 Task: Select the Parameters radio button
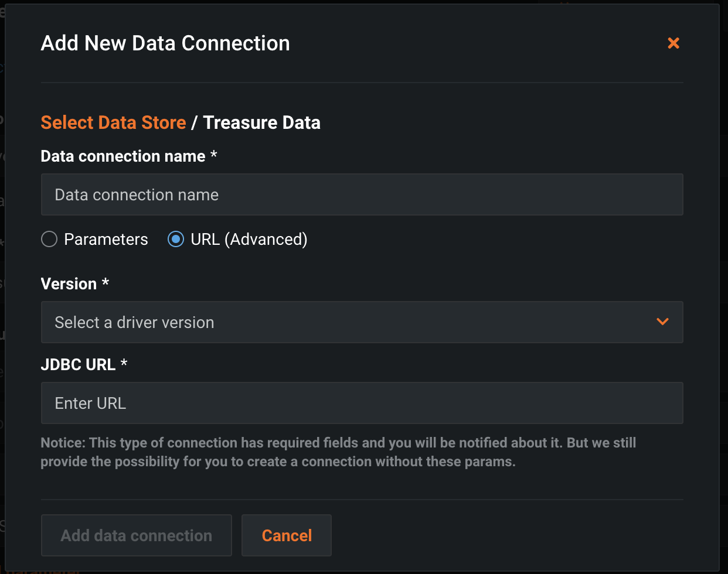(x=49, y=239)
